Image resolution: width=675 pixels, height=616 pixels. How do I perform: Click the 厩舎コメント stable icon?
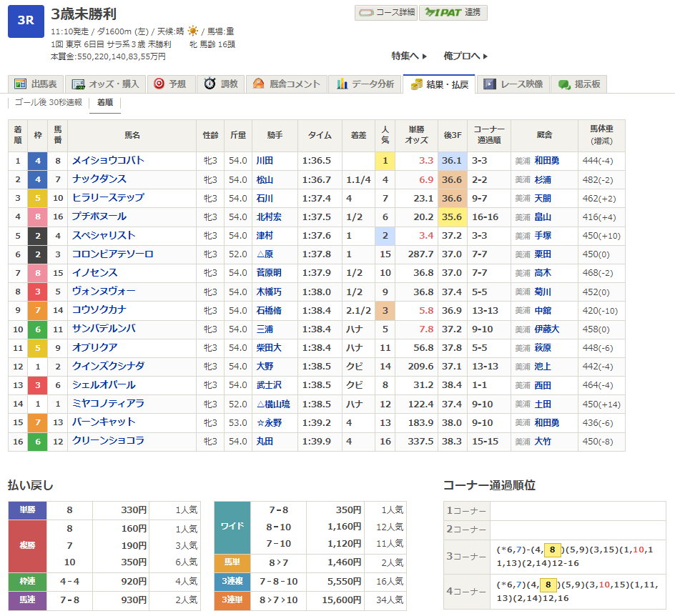tap(258, 84)
